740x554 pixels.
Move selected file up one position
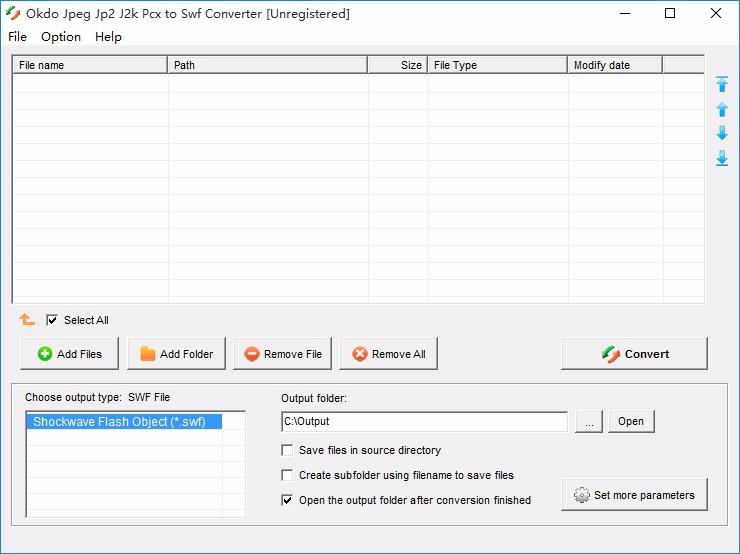722,109
